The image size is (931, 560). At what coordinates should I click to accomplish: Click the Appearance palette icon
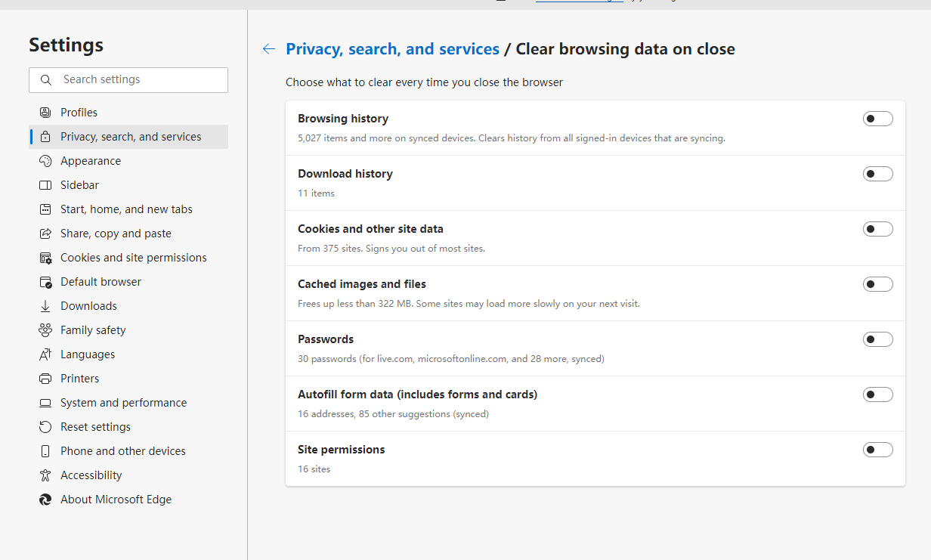(x=45, y=161)
